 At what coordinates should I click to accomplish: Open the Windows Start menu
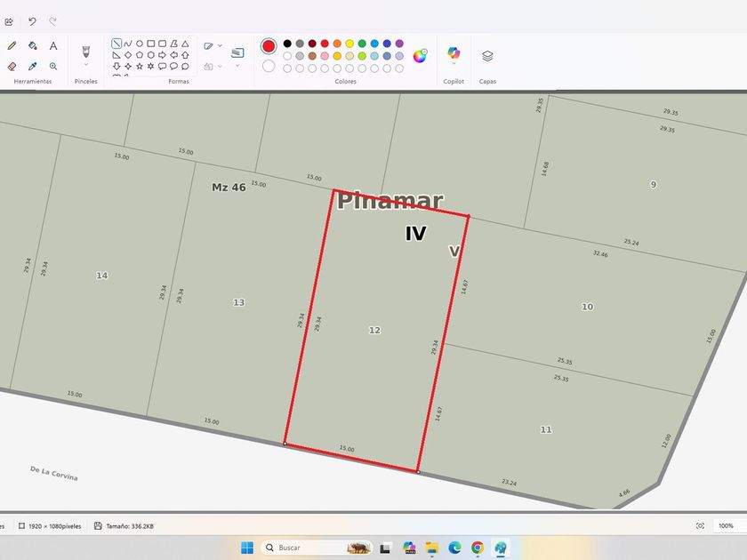246,548
